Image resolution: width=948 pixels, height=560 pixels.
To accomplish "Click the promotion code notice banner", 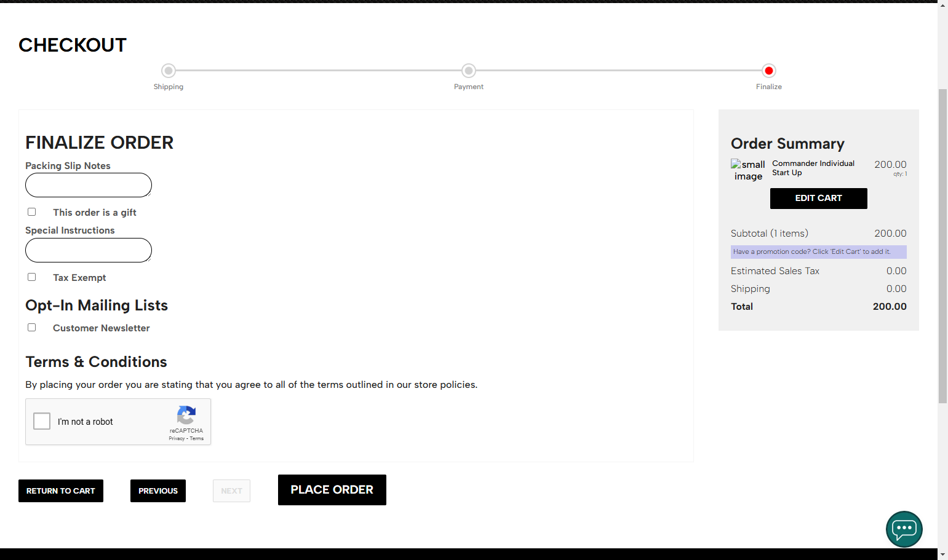I will (x=819, y=252).
